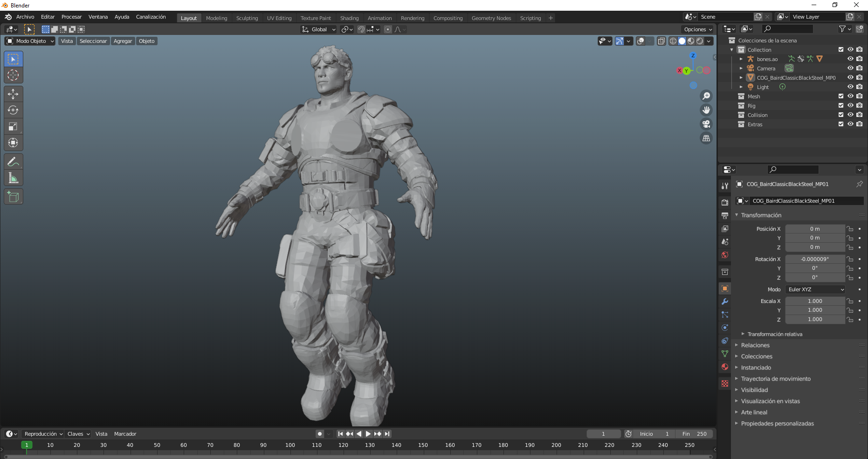Viewport: 868px width, 459px height.
Task: Jump to the timeline end frame
Action: pyautogui.click(x=387, y=434)
